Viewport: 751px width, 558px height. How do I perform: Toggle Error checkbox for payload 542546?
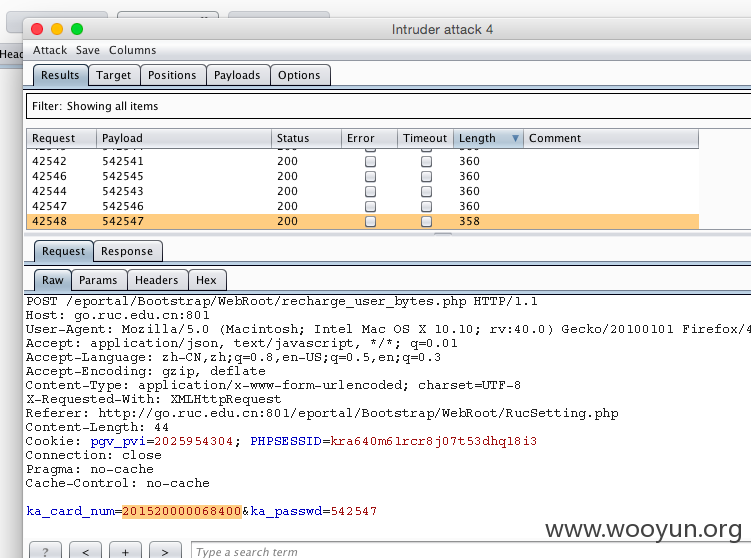click(x=370, y=206)
